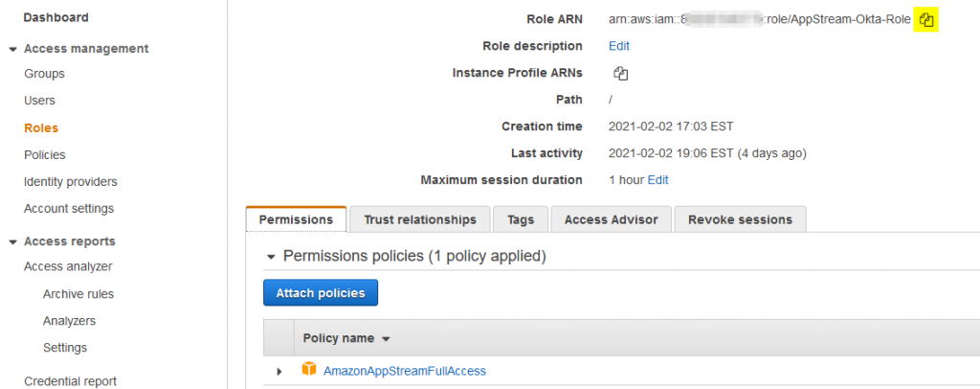Viewport: 980px width, 389px height.
Task: Select the Role ARN value text
Action: [x=760, y=19]
